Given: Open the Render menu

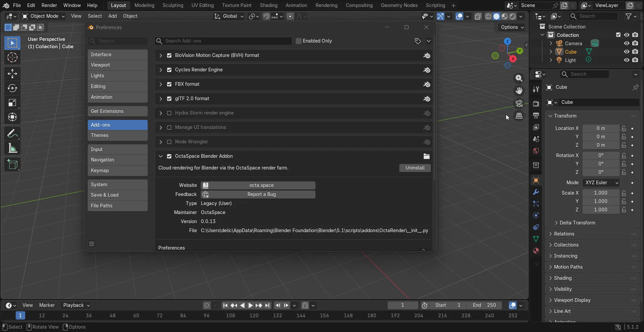Looking at the screenshot, I should click(x=49, y=5).
